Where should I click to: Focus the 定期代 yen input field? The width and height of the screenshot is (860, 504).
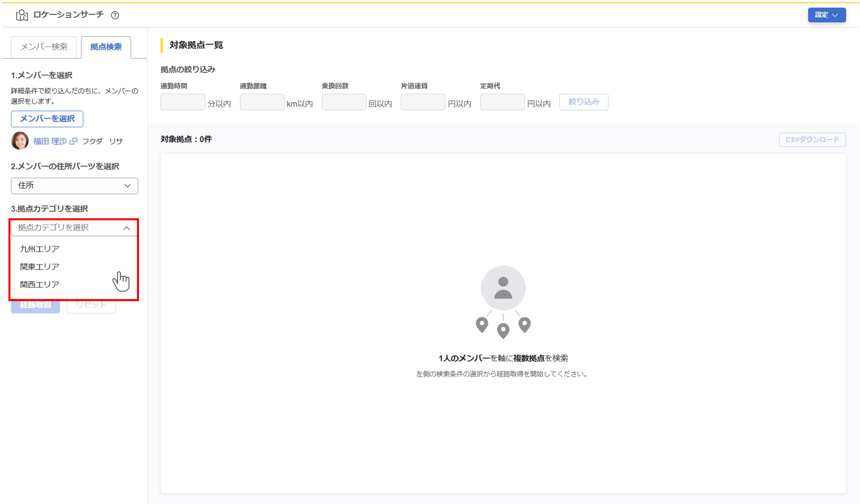[502, 102]
